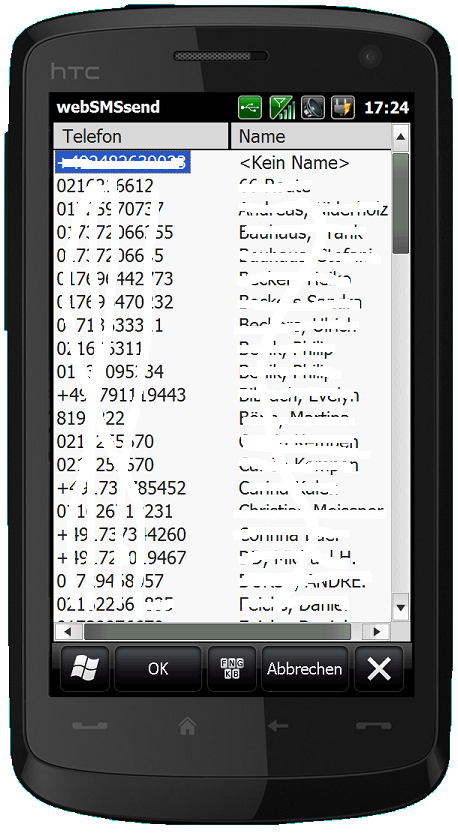The height and width of the screenshot is (833, 458).
Task: Tap the battery charging icon
Action: [343, 107]
